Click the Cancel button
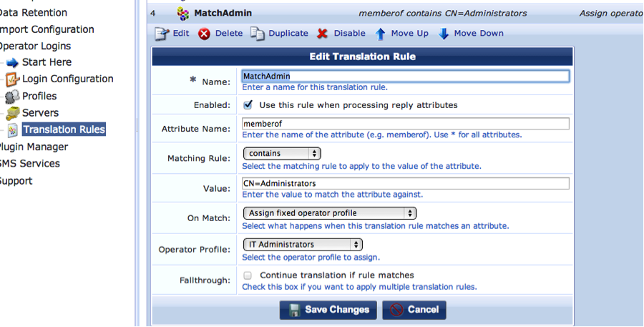 (414, 310)
